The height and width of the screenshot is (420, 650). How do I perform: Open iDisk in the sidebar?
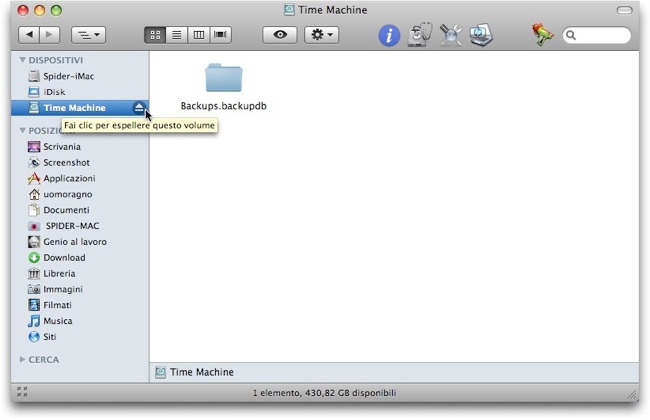pos(80,92)
